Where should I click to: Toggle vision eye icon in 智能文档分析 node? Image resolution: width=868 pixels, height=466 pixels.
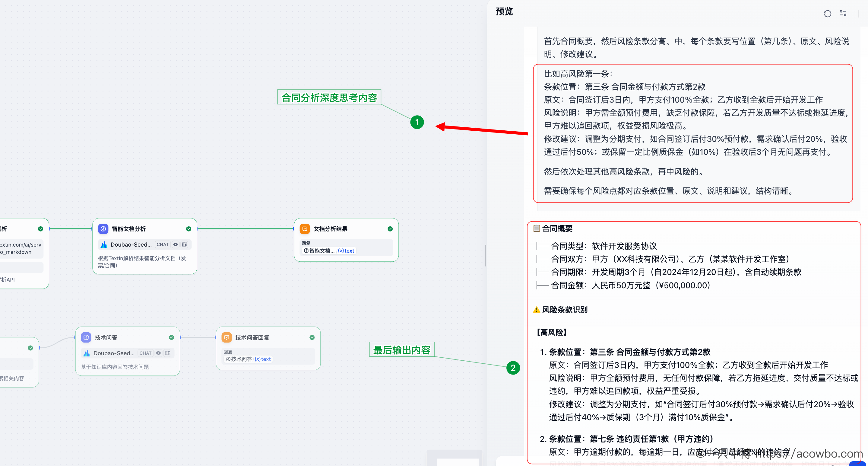pos(176,244)
